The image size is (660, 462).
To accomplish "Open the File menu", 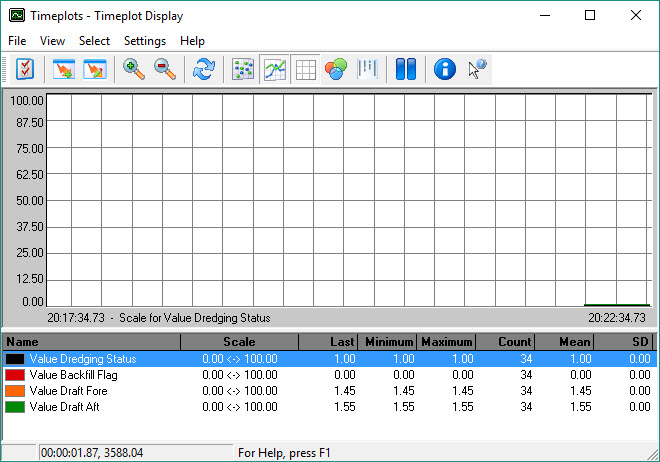I will click(17, 41).
